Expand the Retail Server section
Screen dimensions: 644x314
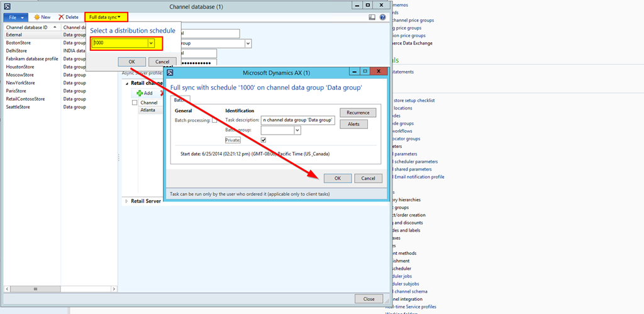(126, 201)
